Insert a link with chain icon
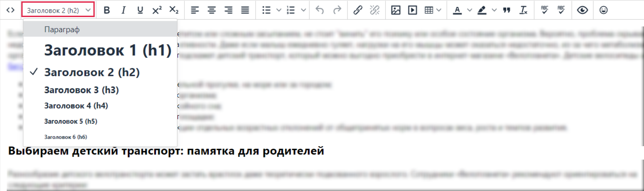 click(357, 10)
